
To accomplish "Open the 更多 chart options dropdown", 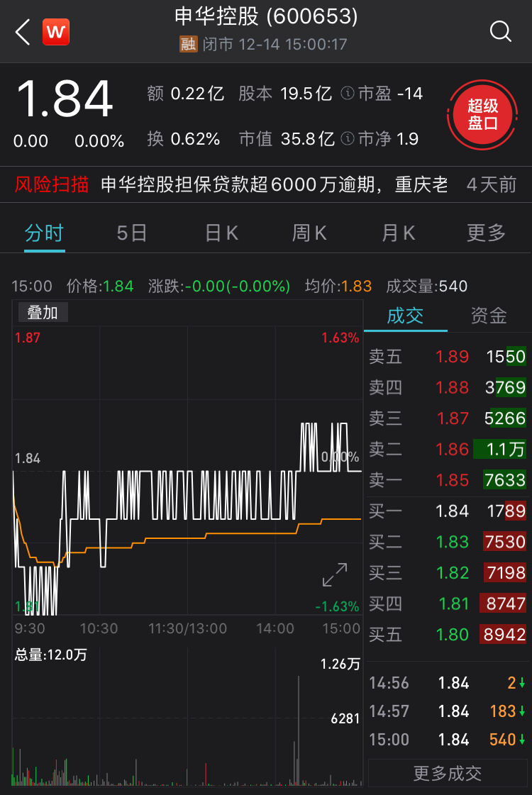I will click(x=486, y=233).
